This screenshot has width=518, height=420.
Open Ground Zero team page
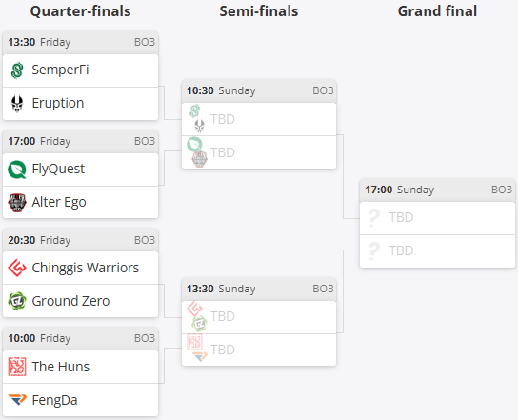pos(70,301)
